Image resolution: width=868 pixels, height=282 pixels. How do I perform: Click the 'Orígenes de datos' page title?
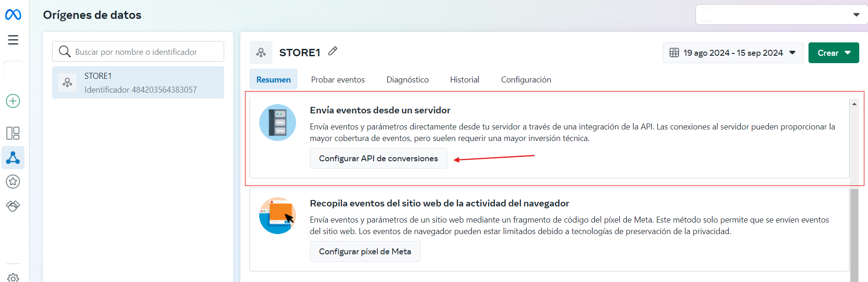click(92, 15)
